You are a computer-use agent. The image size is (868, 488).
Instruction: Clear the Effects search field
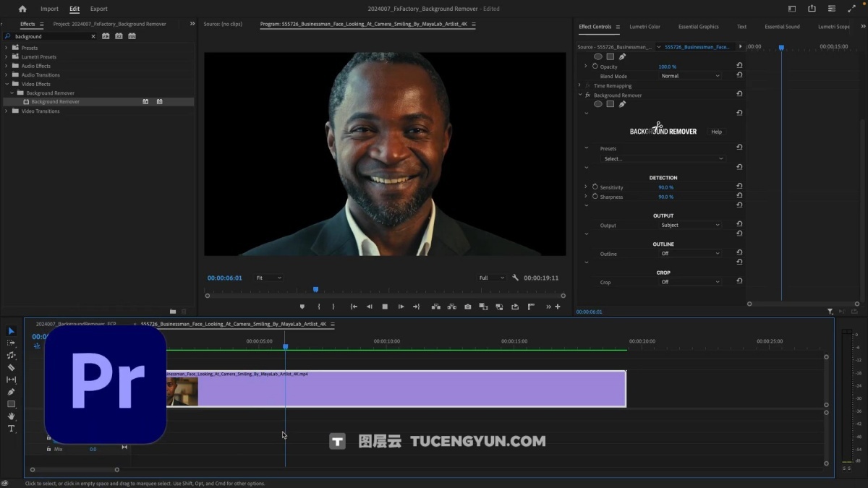coord(93,36)
